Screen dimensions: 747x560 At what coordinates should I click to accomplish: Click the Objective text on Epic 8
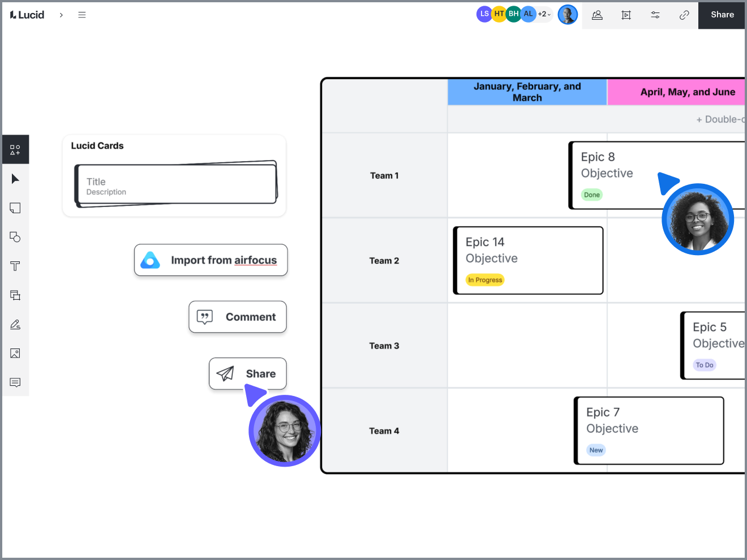tap(607, 174)
